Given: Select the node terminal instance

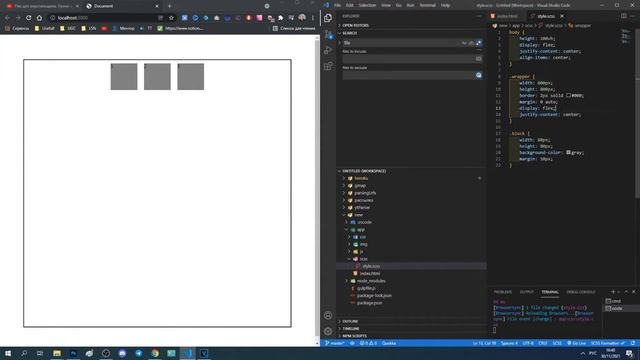Looking at the screenshot, I should [x=616, y=309].
